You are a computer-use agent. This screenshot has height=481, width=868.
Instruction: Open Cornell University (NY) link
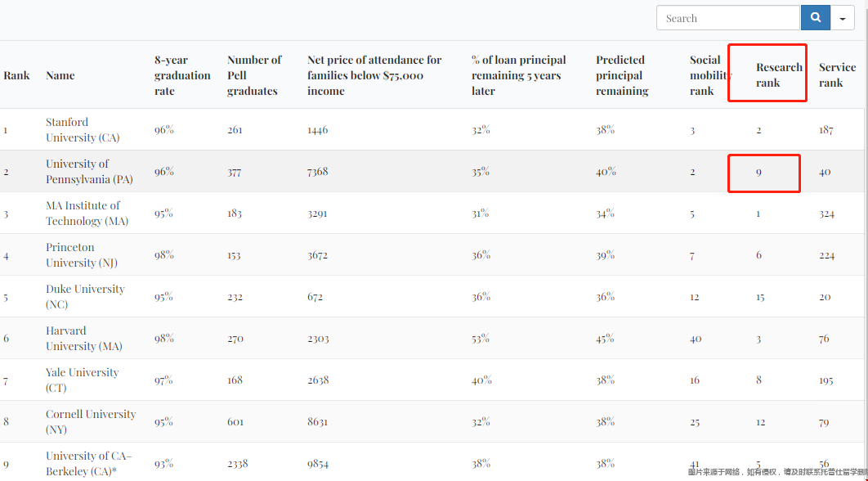91,421
